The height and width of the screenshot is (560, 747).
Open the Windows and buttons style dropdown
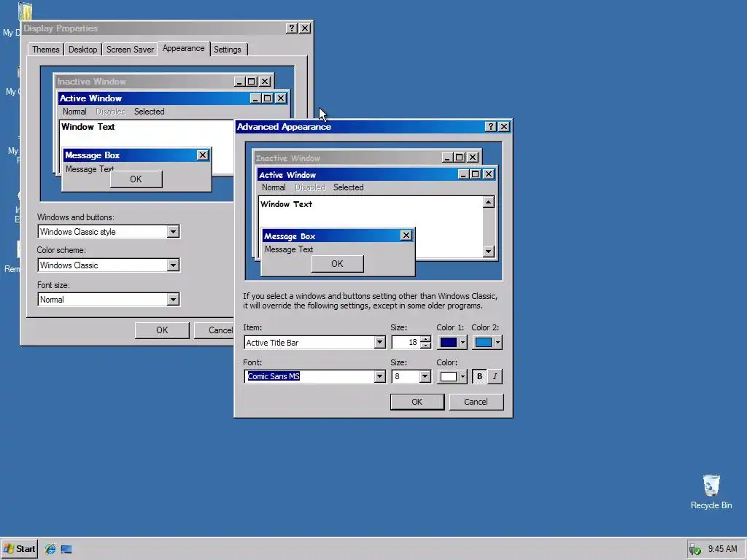tap(173, 232)
